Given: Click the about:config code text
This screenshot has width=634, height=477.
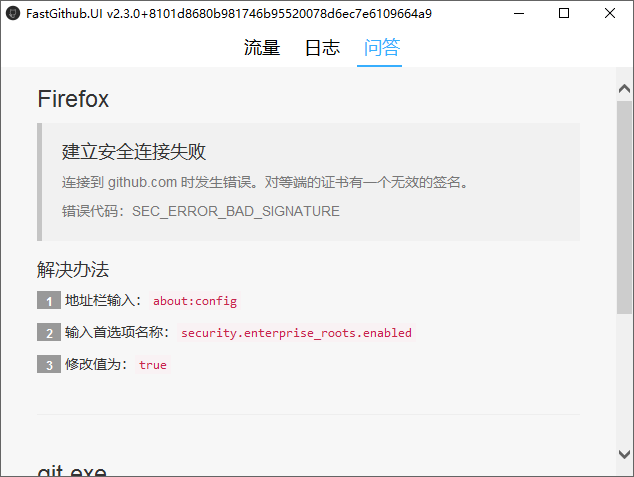Looking at the screenshot, I should pyautogui.click(x=195, y=301).
